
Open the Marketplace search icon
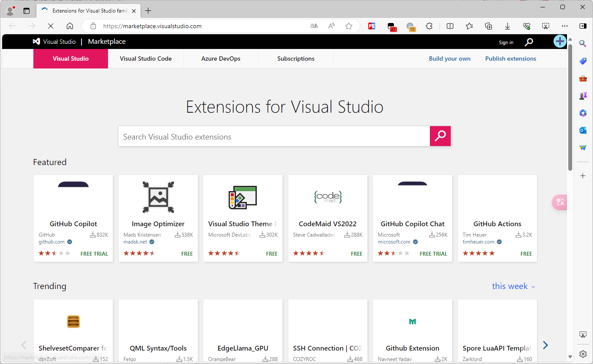coord(528,42)
